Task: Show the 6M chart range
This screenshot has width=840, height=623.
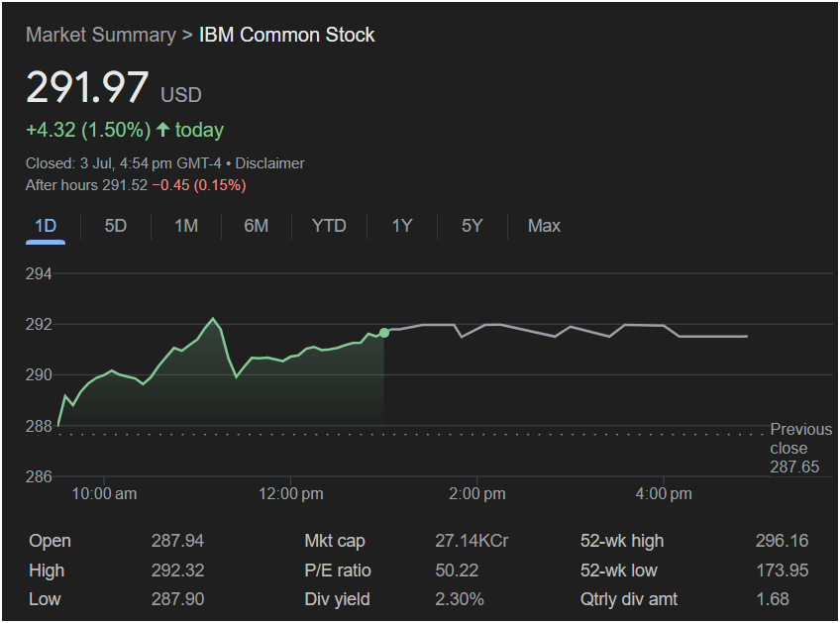Action: pos(257,226)
